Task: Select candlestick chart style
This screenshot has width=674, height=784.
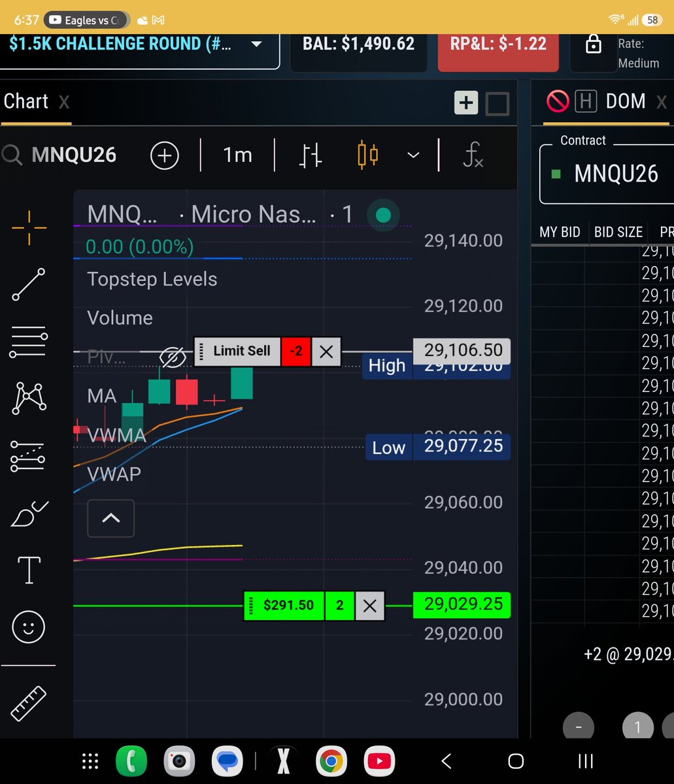Action: pos(367,155)
